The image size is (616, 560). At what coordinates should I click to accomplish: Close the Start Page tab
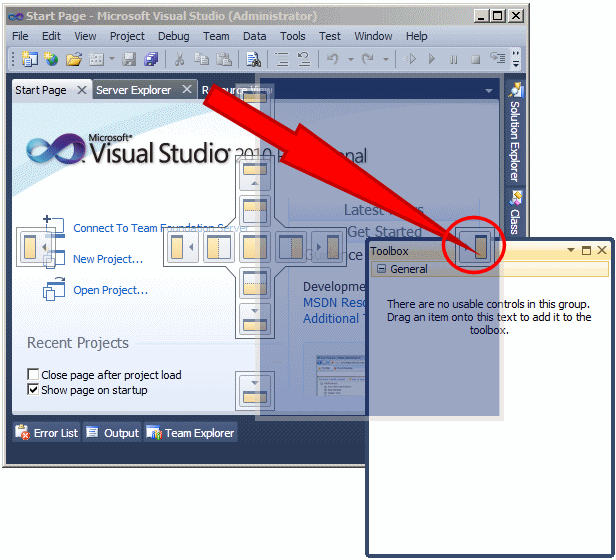82,90
